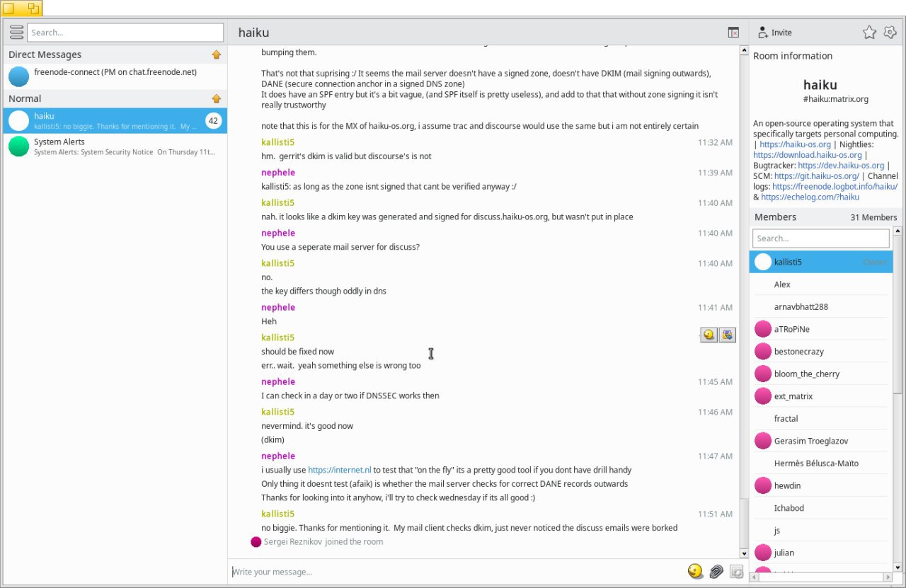
Task: Toggle the favourite star for this room
Action: (869, 33)
